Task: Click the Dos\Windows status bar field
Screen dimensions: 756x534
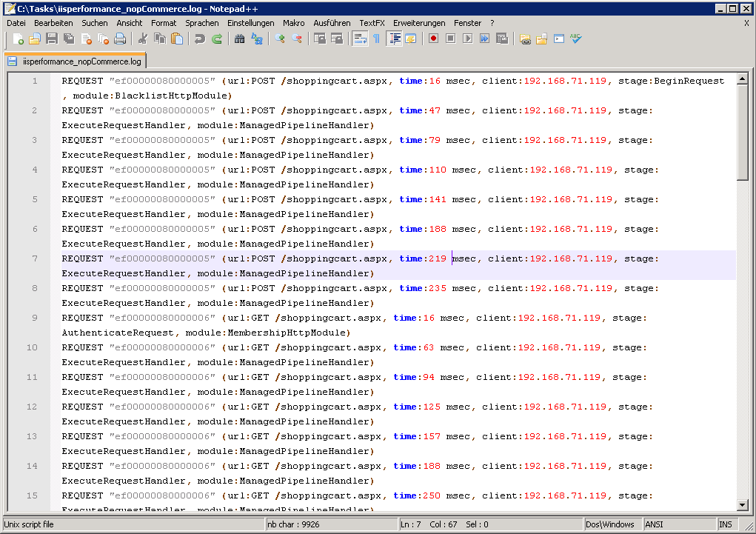Action: point(610,524)
